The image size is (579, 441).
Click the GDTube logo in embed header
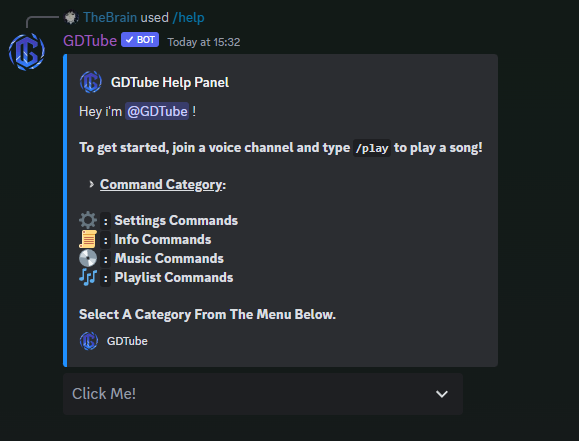(x=90, y=82)
